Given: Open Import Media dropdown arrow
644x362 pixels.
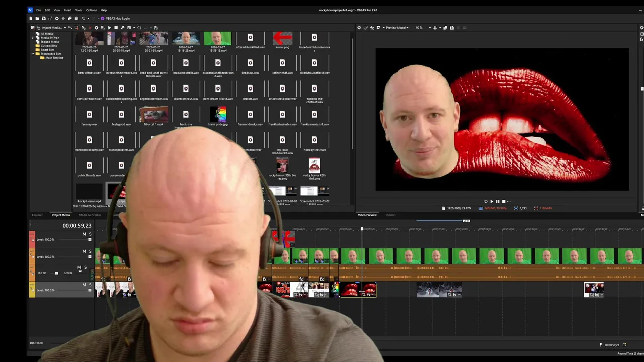Looking at the screenshot, I should click(x=65, y=28).
